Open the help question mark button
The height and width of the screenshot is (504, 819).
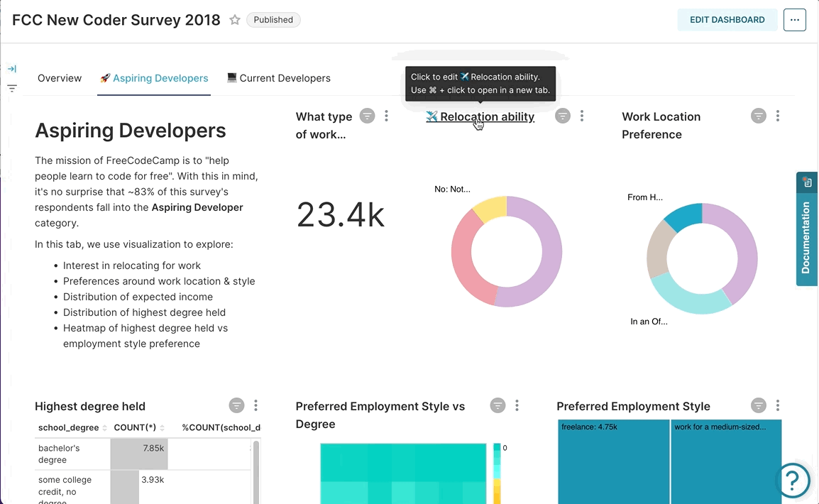coord(793,481)
